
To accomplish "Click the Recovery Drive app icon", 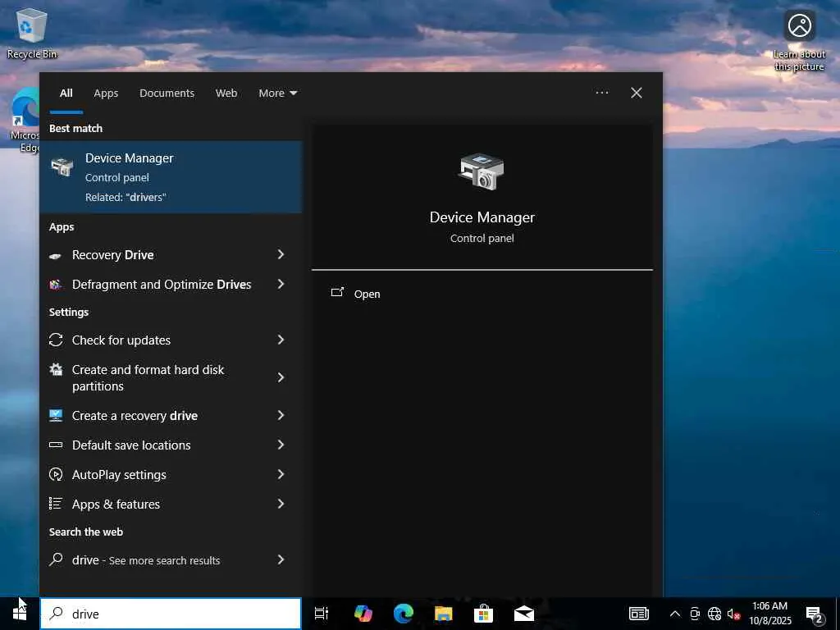I will pos(55,256).
